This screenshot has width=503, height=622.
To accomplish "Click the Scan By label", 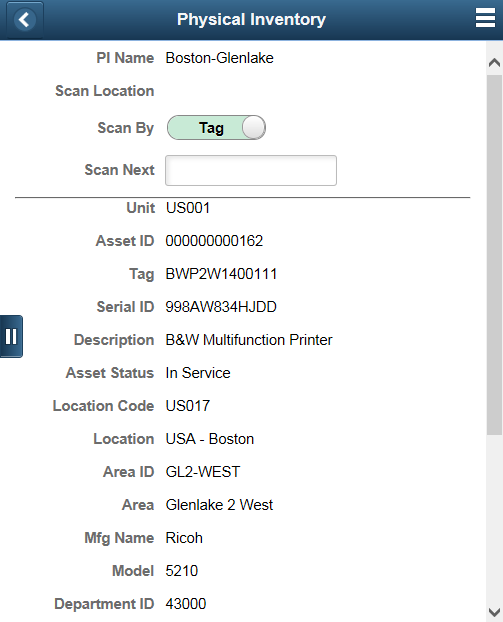I will [x=126, y=128].
